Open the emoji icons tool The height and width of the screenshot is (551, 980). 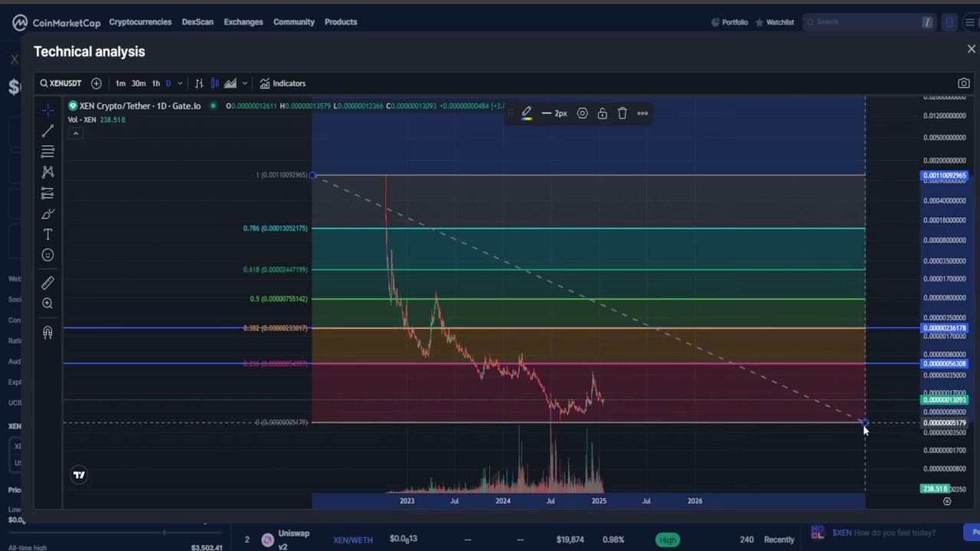[x=47, y=256]
